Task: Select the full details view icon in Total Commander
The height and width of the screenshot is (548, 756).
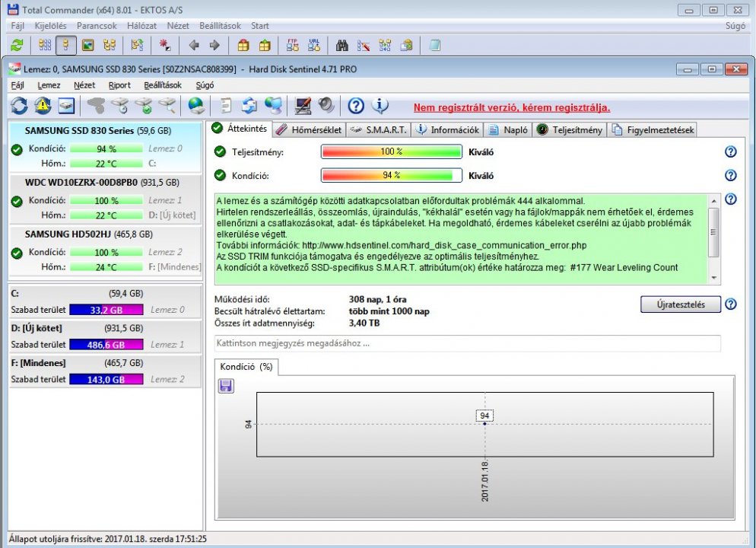Action: click(x=66, y=46)
